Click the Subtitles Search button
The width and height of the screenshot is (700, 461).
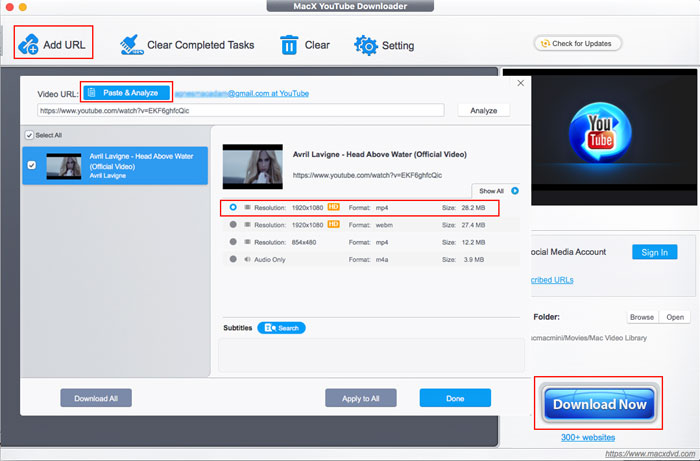point(281,328)
